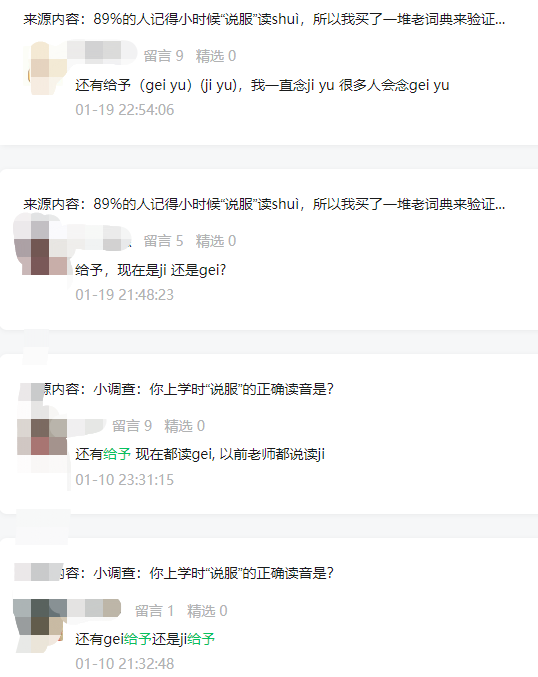Open the avatar of the 21:32:48 commenter
The width and height of the screenshot is (538, 677).
(40, 617)
